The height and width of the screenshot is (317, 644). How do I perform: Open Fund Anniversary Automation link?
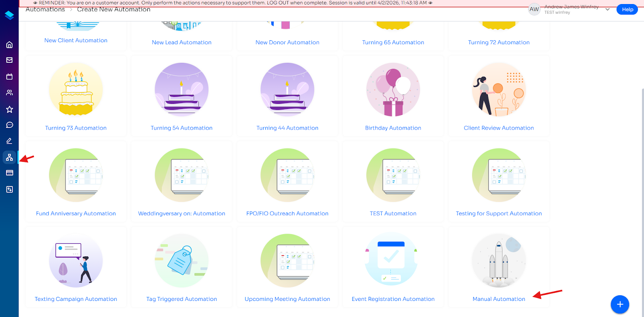pyautogui.click(x=76, y=214)
